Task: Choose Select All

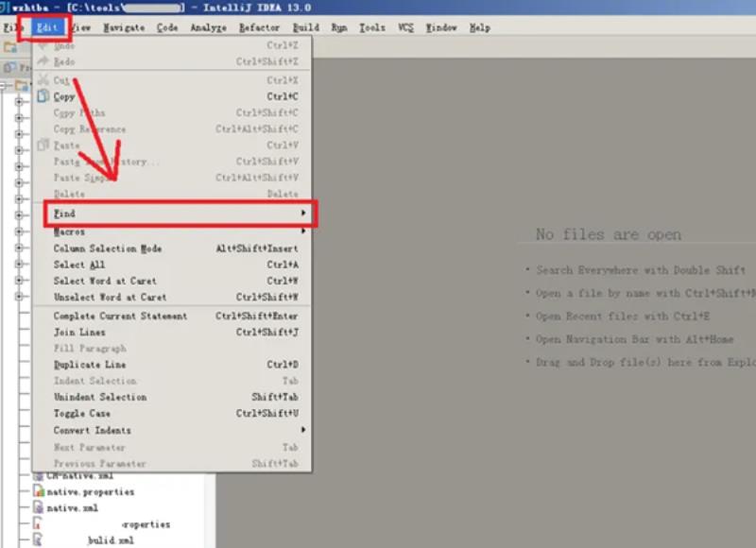Action: pos(172,265)
